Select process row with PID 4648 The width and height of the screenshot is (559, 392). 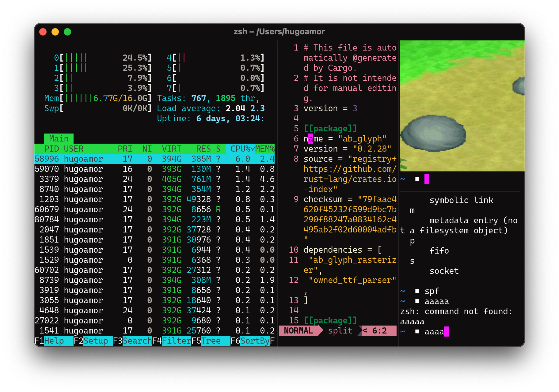[154, 310]
